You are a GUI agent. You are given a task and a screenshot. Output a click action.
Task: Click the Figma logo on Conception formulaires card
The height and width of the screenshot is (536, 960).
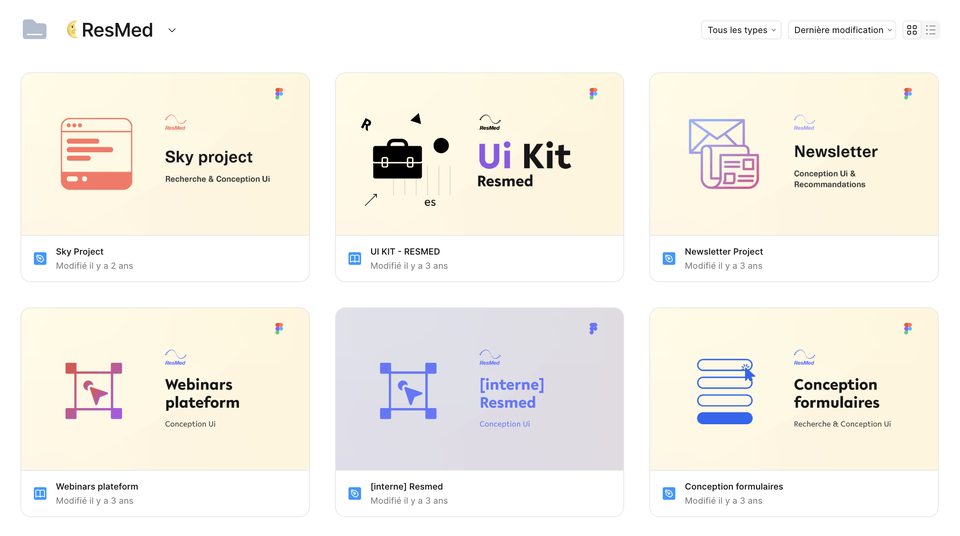point(908,328)
